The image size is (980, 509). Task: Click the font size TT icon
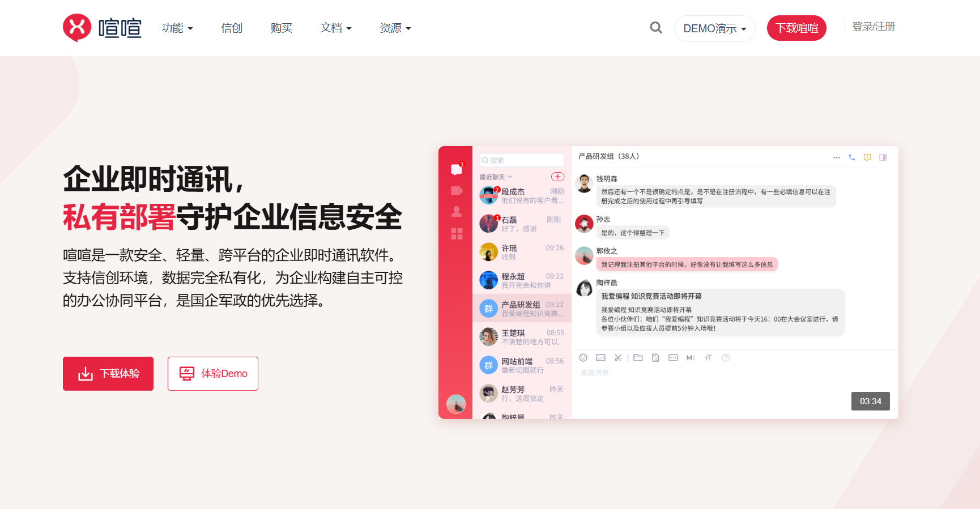pos(708,357)
